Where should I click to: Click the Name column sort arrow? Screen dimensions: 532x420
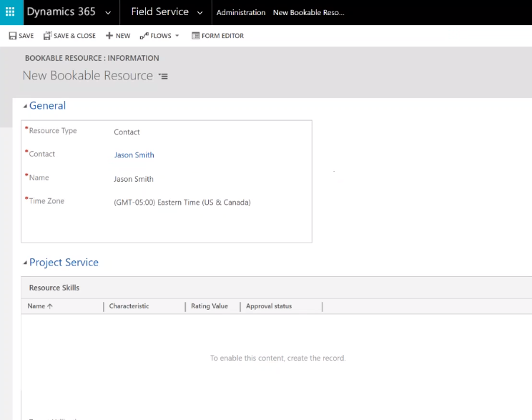point(50,306)
